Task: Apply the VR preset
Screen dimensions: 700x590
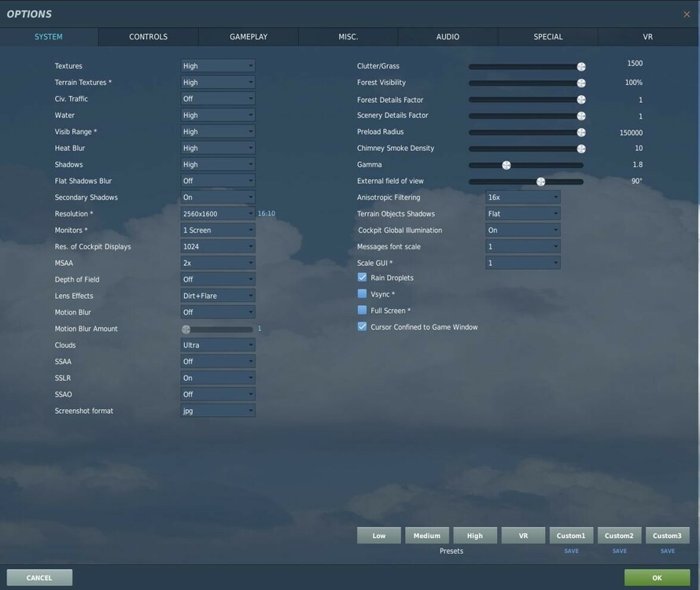Action: pyautogui.click(x=522, y=535)
